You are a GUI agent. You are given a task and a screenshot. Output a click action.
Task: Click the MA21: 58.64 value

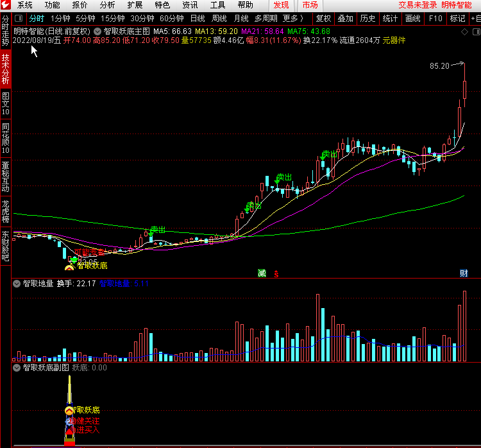[262, 31]
